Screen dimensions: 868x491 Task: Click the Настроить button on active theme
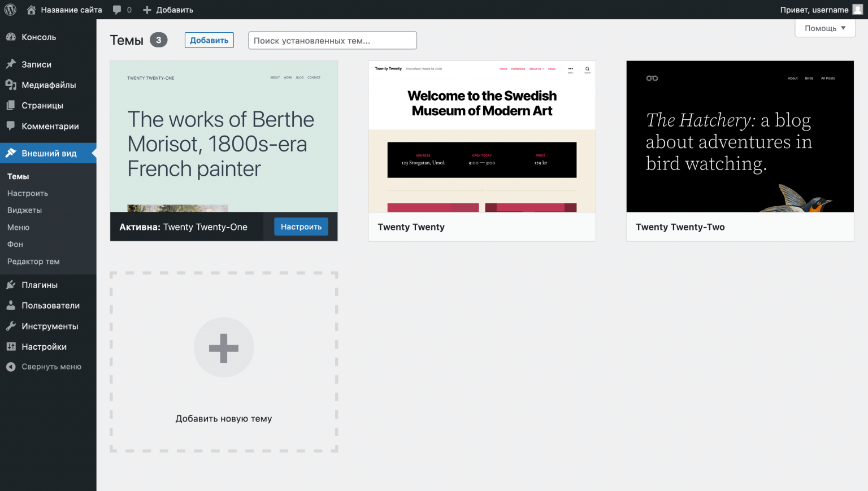pyautogui.click(x=301, y=227)
